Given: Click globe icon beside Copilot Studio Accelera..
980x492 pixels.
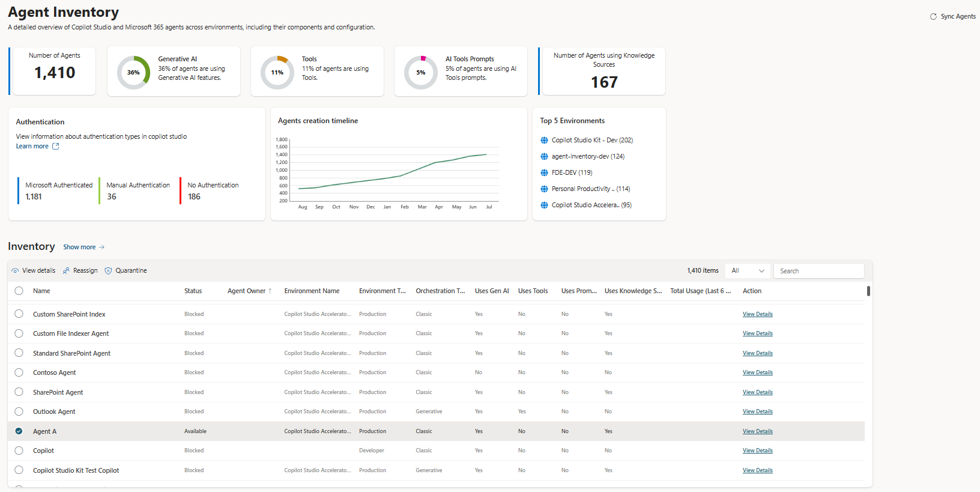Looking at the screenshot, I should pyautogui.click(x=544, y=205).
